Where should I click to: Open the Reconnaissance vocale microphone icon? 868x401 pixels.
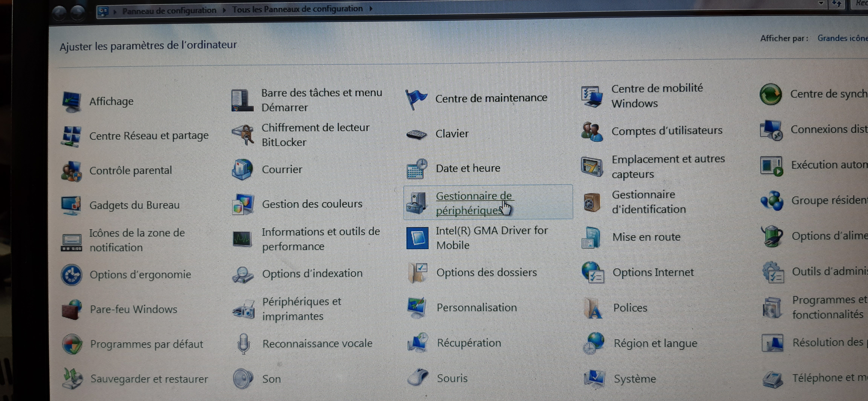pos(243,344)
